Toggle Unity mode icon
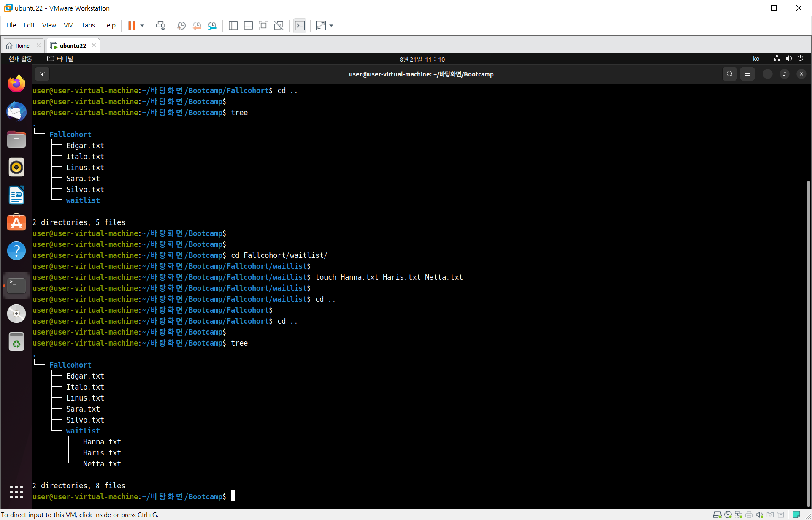812x520 pixels. [x=279, y=26]
